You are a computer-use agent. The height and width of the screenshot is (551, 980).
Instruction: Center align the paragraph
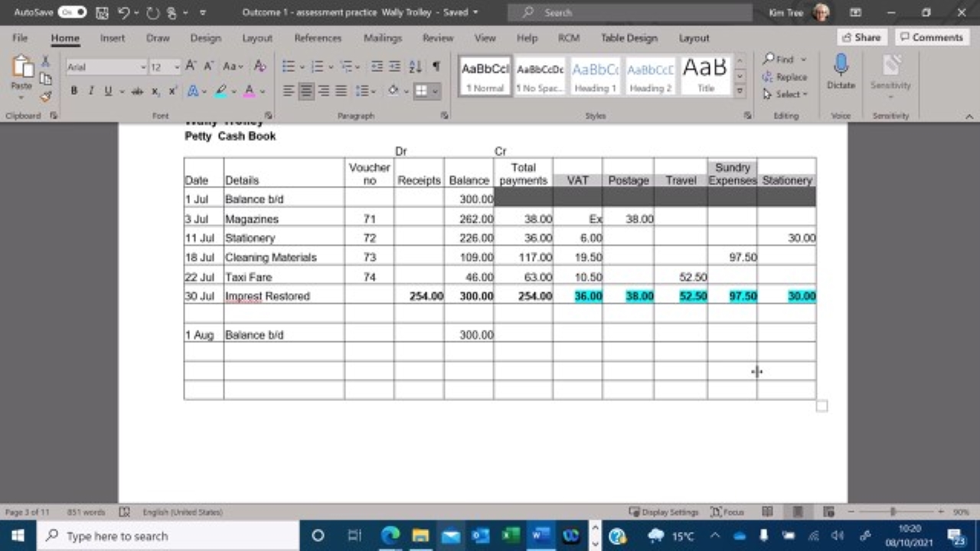tap(305, 91)
